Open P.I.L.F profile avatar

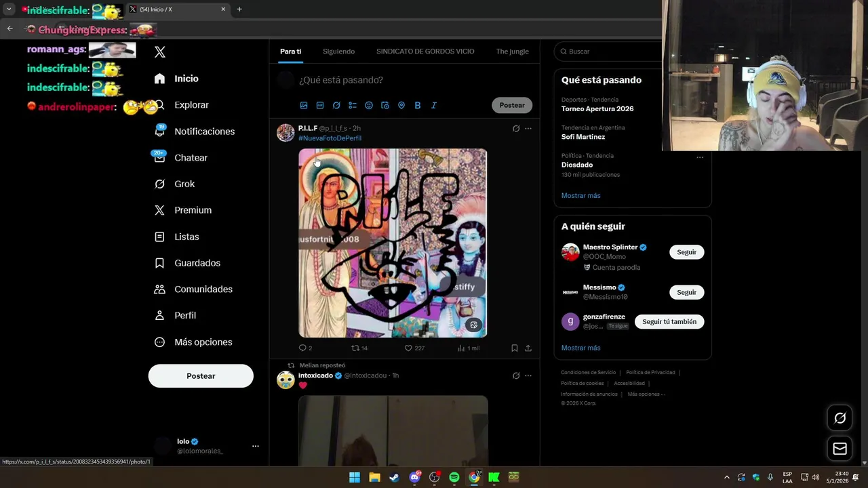tap(285, 132)
